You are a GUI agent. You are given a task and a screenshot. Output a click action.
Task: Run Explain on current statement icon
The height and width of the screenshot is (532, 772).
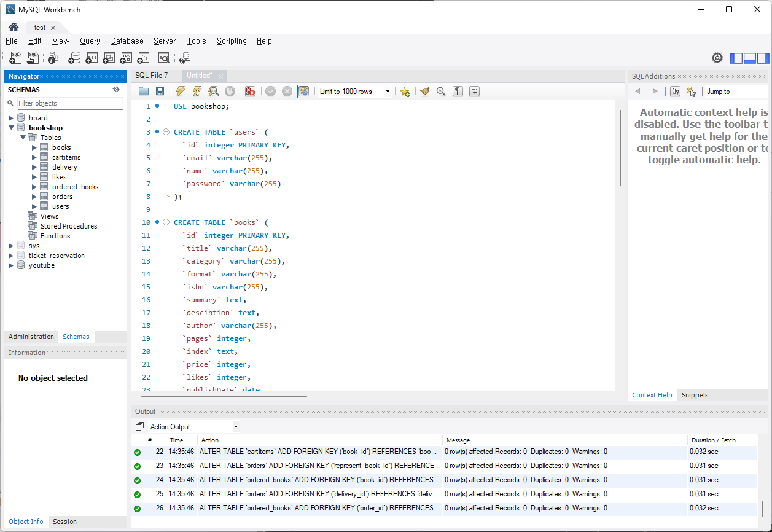click(x=213, y=92)
